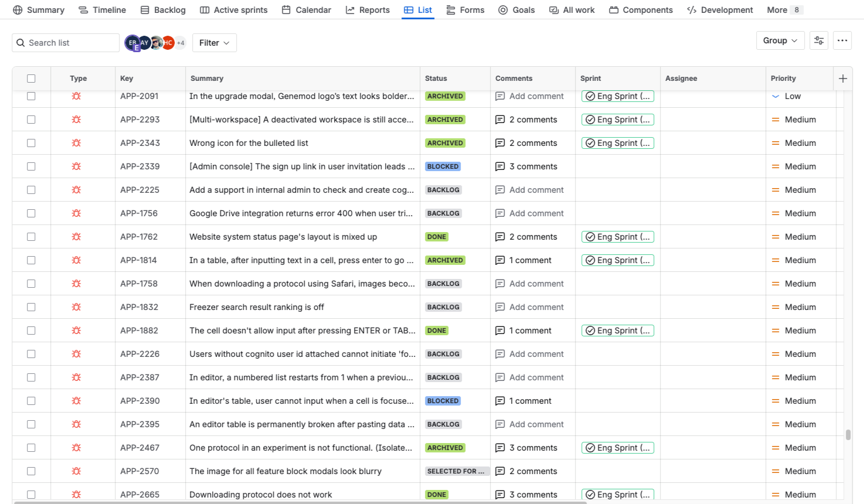Click the Calendar icon

(x=285, y=9)
